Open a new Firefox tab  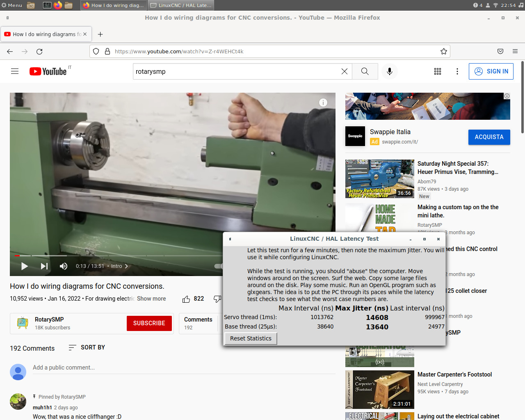point(100,34)
